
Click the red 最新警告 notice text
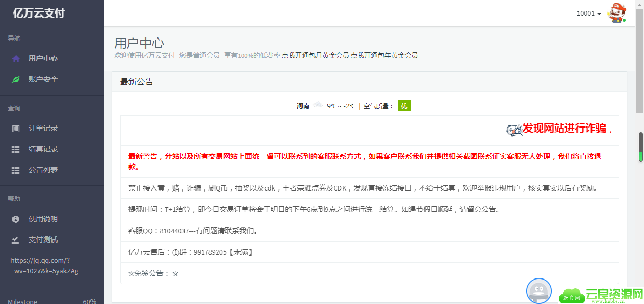[365, 161]
